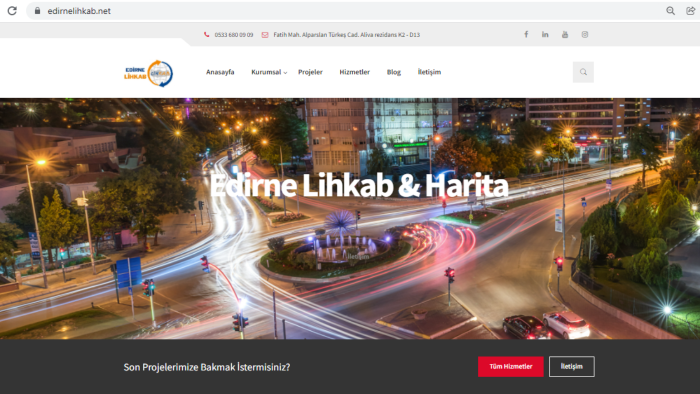Click the Son Projelerimize Bakmak İstermisiniz text
Screen dimensions: 700x394
click(x=207, y=367)
